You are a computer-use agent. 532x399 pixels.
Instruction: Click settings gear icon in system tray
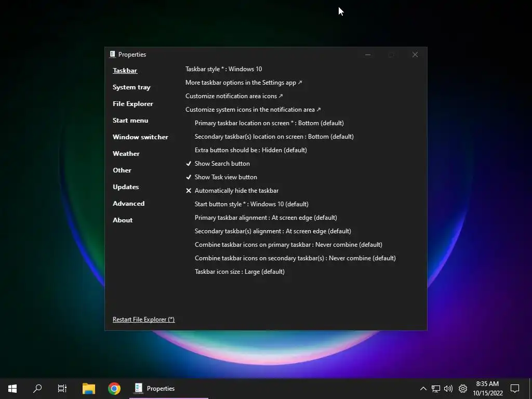pyautogui.click(x=463, y=389)
